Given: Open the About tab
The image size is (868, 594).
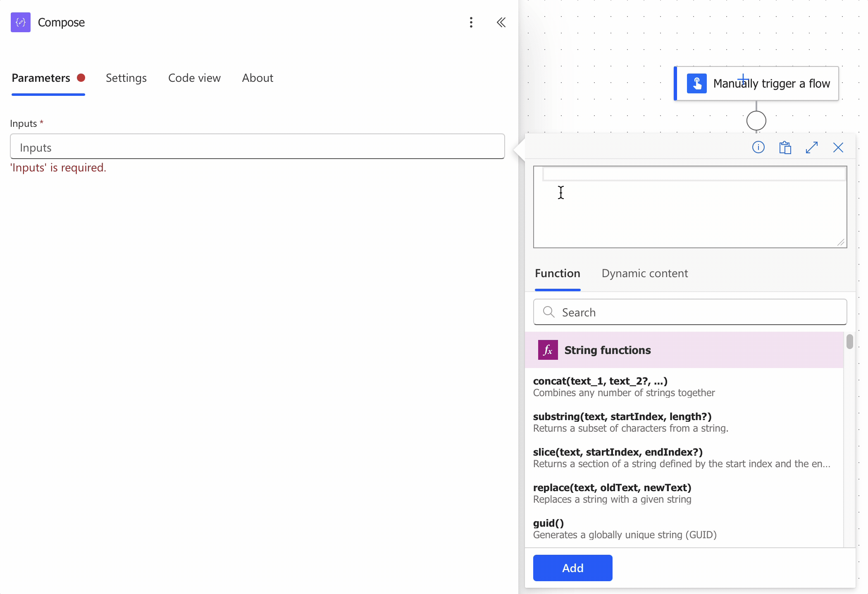Looking at the screenshot, I should pyautogui.click(x=258, y=78).
